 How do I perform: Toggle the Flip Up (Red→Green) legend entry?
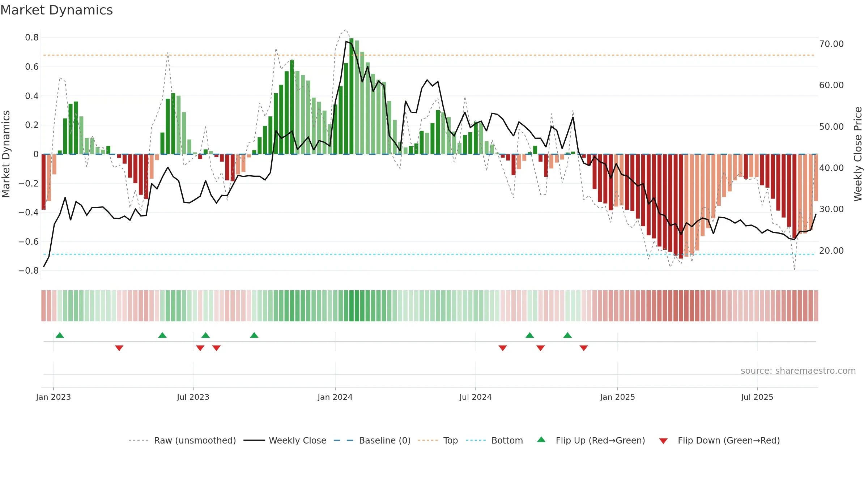pos(591,440)
